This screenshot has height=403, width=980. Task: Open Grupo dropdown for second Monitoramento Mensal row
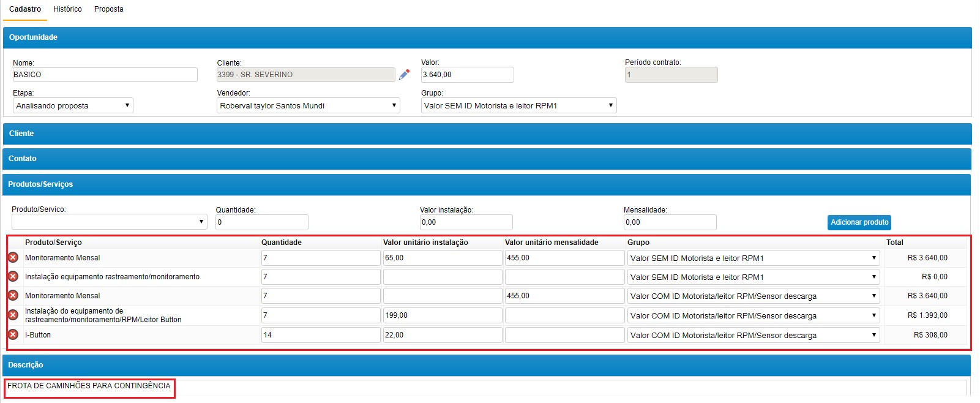click(754, 296)
